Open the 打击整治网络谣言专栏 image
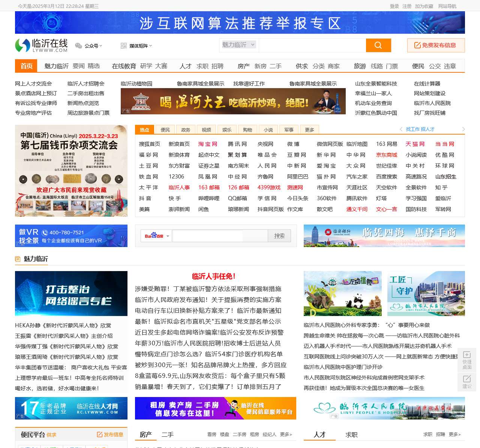Screen dimensions: 480x448 pyautogui.click(x=71, y=294)
